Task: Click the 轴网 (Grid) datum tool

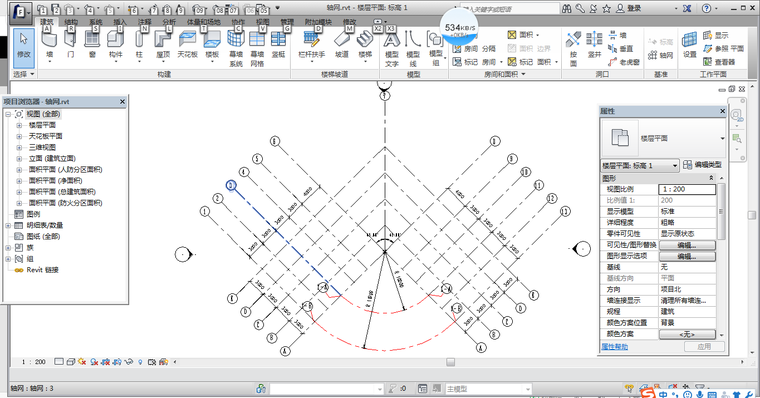Action: (661, 55)
